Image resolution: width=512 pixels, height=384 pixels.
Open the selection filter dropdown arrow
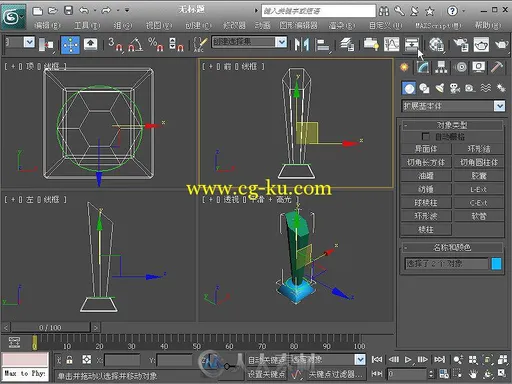pyautogui.click(x=29, y=42)
